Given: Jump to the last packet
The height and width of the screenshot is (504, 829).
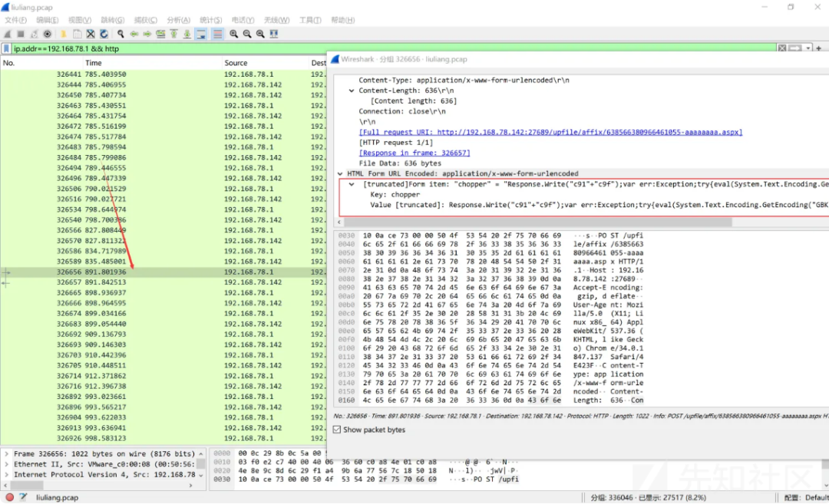Looking at the screenshot, I should (x=187, y=34).
